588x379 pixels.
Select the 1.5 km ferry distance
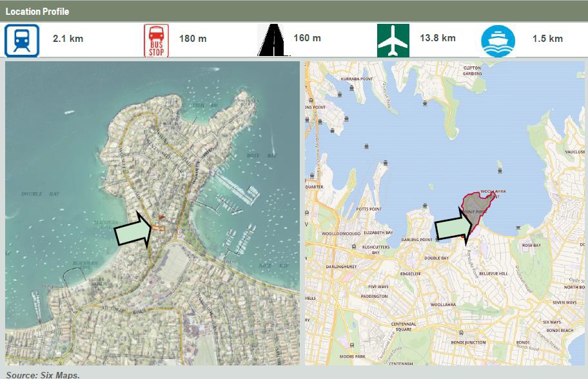(x=547, y=39)
